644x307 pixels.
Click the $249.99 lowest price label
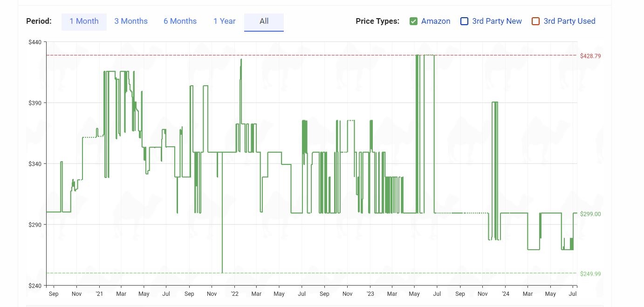point(590,274)
